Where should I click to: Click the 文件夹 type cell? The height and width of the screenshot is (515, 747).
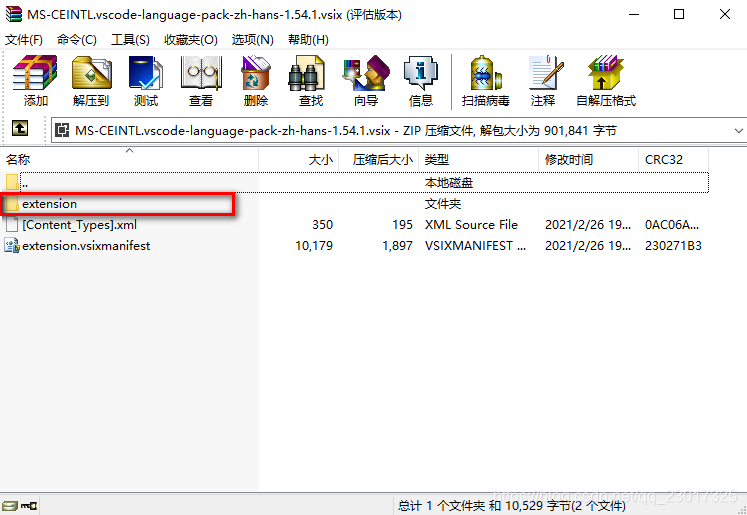point(443,204)
